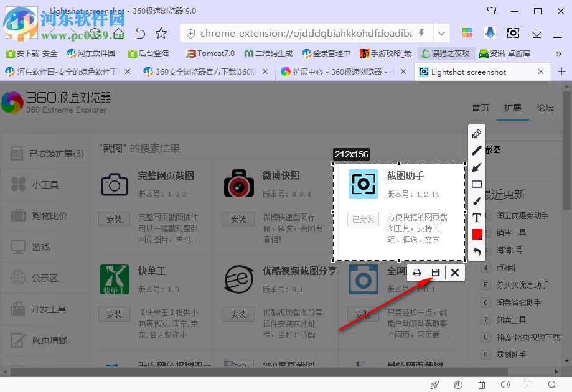Viewport: 572px width, 392px height.
Task: Open the Downloads arrow icon in toolbar
Action: click(x=536, y=33)
